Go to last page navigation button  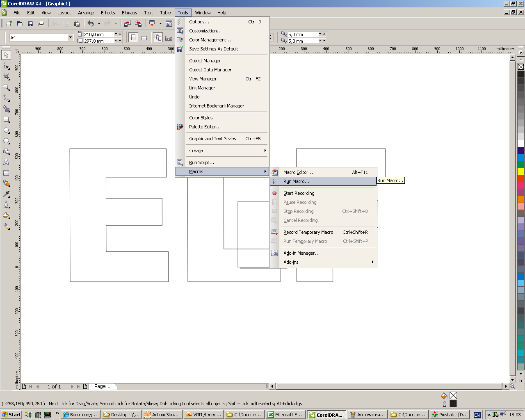[x=78, y=386]
